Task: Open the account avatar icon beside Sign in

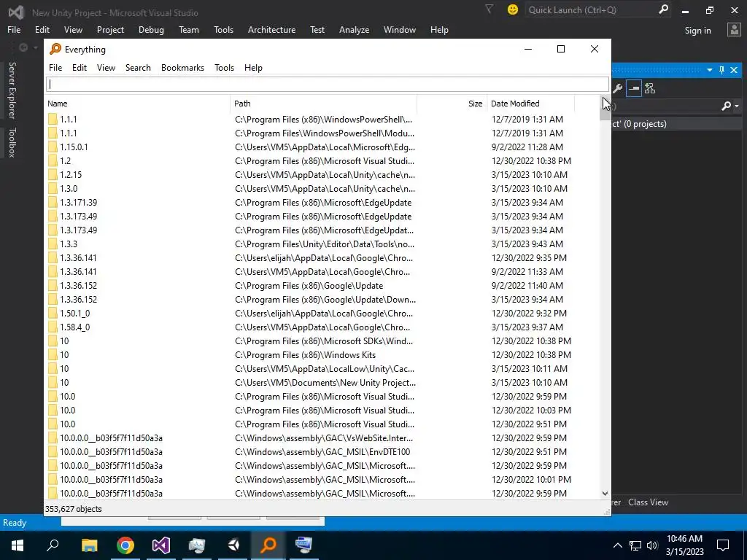Action: [734, 30]
